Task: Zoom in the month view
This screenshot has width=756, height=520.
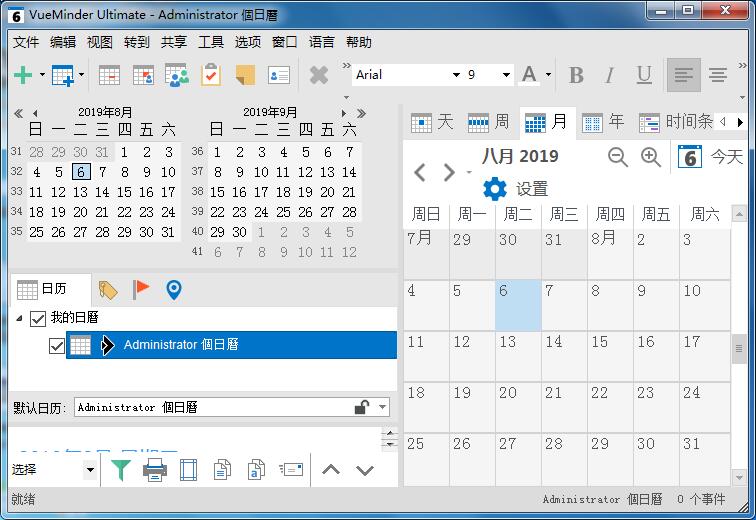Action: [650, 157]
